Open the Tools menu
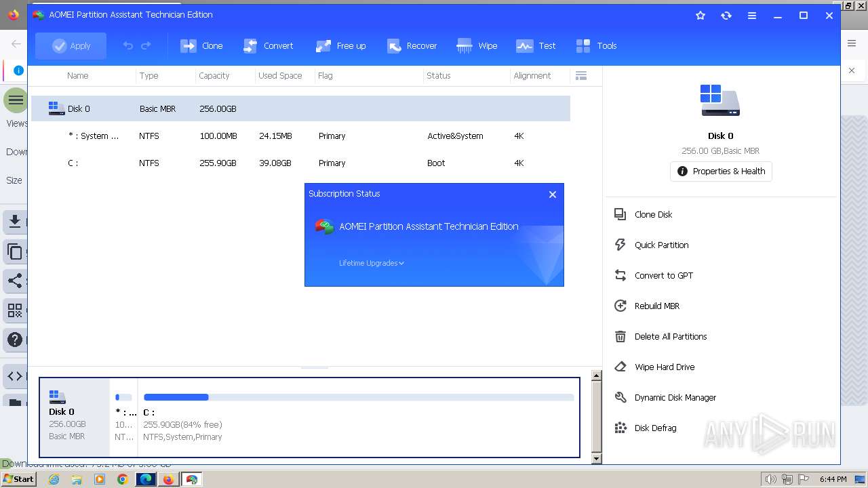Image resolution: width=868 pixels, height=488 pixels. coord(596,45)
